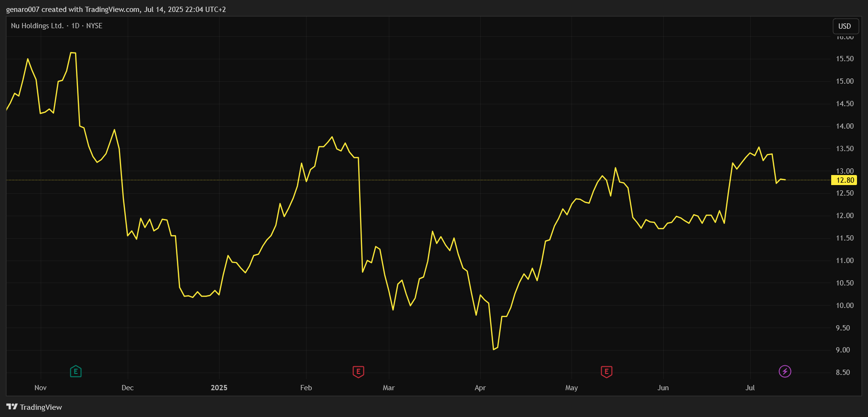The height and width of the screenshot is (417, 868).
Task: Click the Dec label on time axis
Action: tap(128, 388)
